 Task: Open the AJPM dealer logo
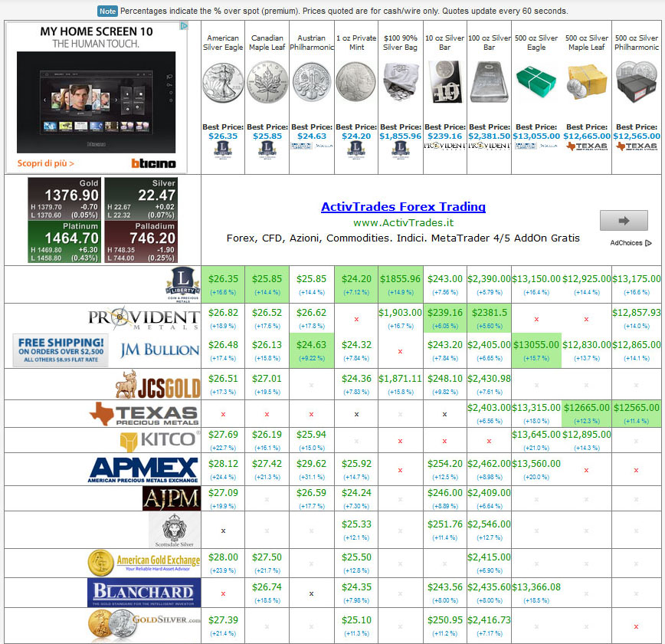[172, 498]
